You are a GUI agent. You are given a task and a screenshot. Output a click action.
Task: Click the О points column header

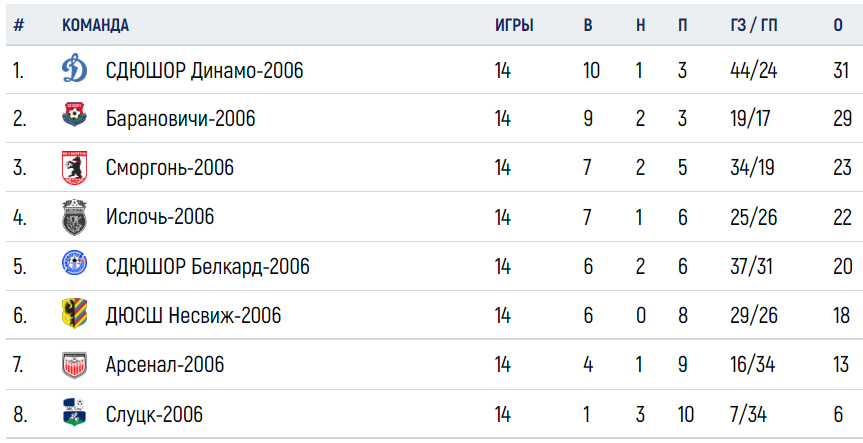tap(838, 25)
